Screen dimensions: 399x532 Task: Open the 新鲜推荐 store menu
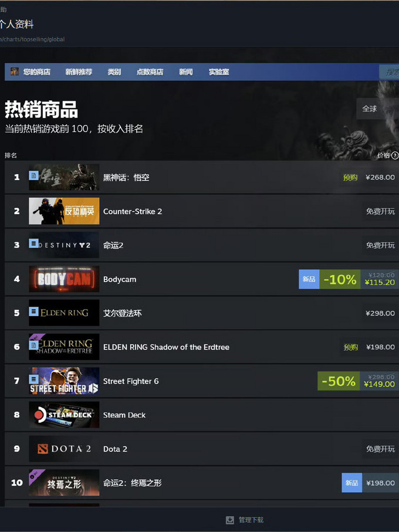coord(79,72)
